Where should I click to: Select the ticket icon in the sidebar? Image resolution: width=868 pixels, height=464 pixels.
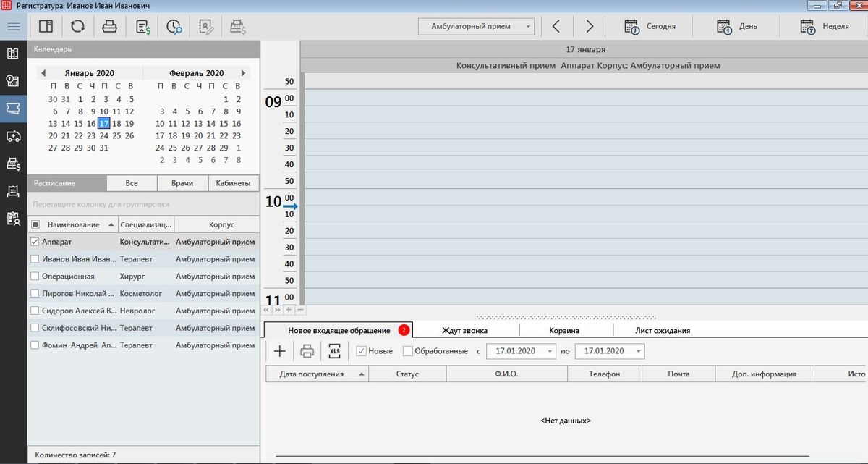[x=12, y=108]
